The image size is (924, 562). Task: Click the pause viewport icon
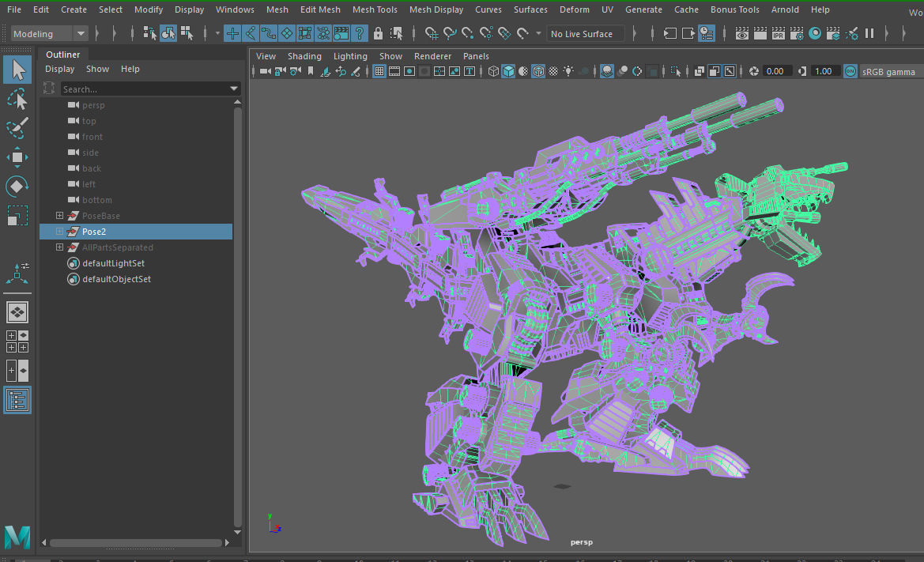869,33
